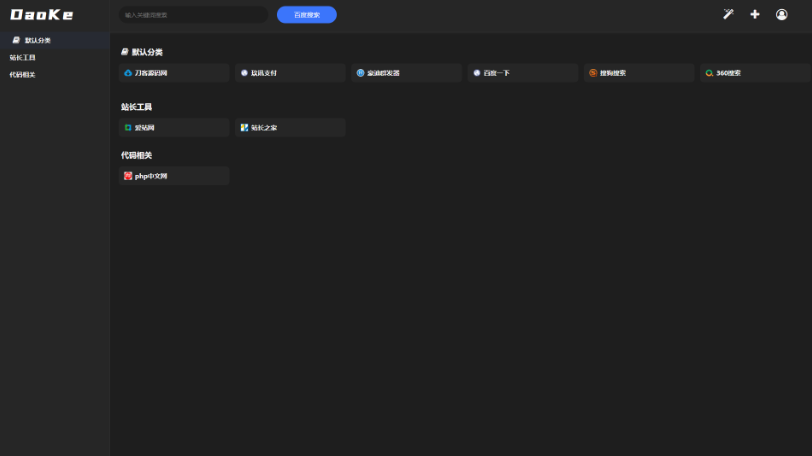Click the plus icon to add a site
Viewport: 812px width, 456px height.
[x=755, y=14]
